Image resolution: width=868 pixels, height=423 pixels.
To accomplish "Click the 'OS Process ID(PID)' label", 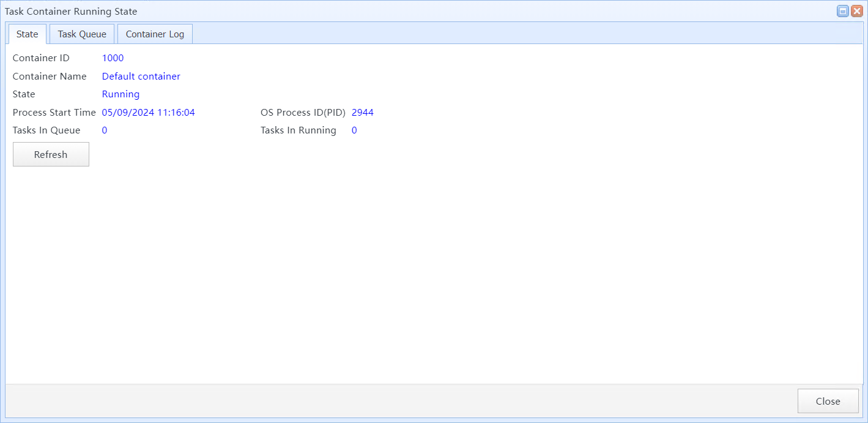I will 303,113.
